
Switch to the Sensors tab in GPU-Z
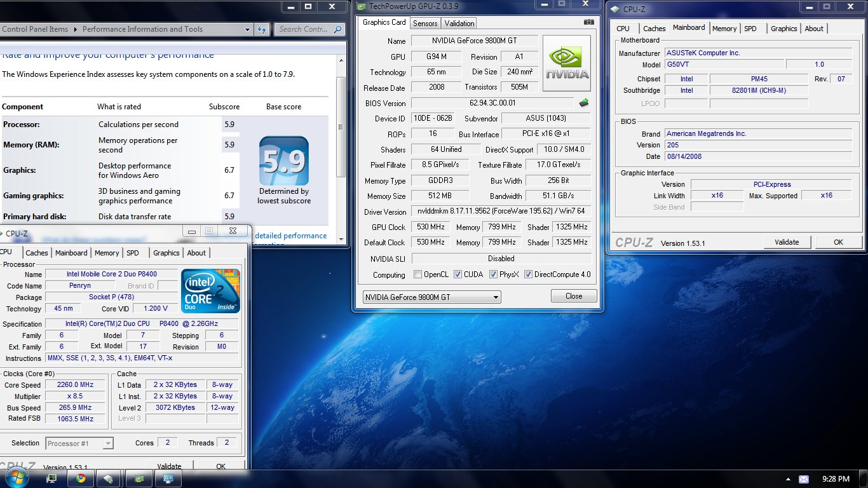[425, 24]
